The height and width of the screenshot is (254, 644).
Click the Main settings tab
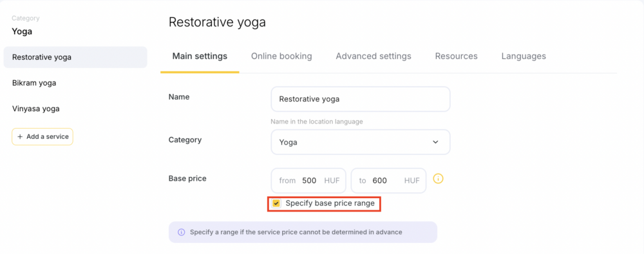tap(200, 56)
